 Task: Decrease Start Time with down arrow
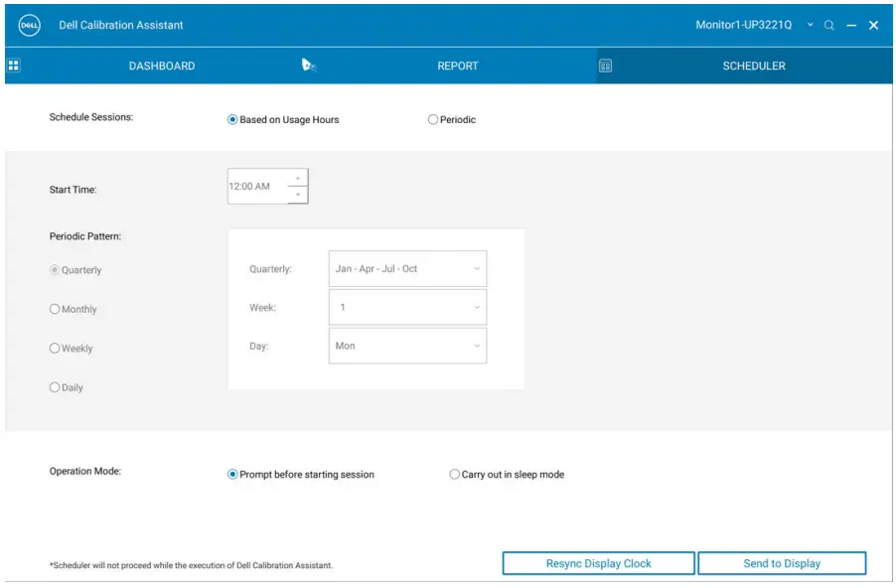click(297, 195)
